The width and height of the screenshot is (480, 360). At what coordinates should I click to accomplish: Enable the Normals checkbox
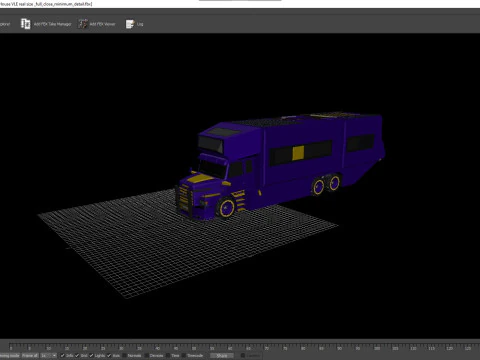tap(124, 355)
